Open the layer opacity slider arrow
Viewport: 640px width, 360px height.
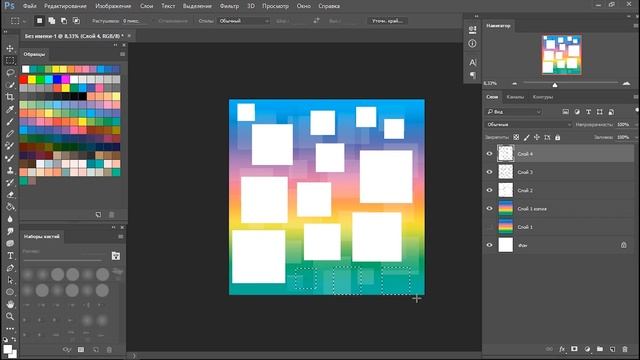pos(636,124)
